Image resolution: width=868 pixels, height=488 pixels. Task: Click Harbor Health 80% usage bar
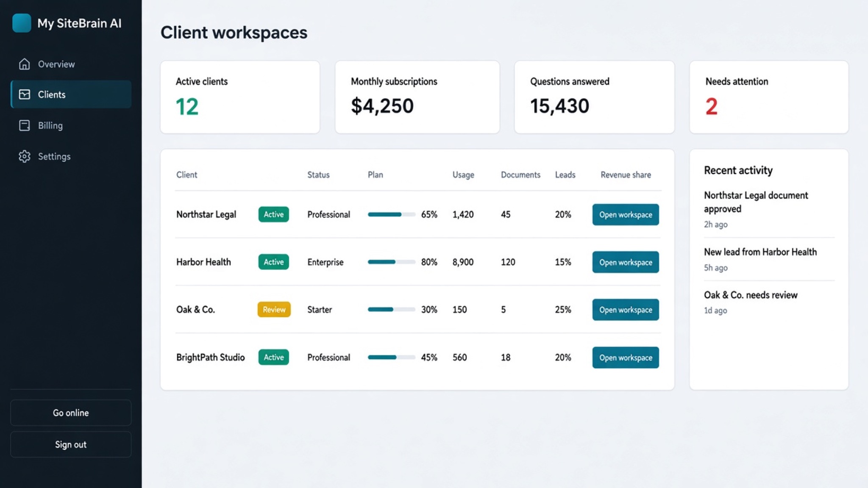coord(392,262)
